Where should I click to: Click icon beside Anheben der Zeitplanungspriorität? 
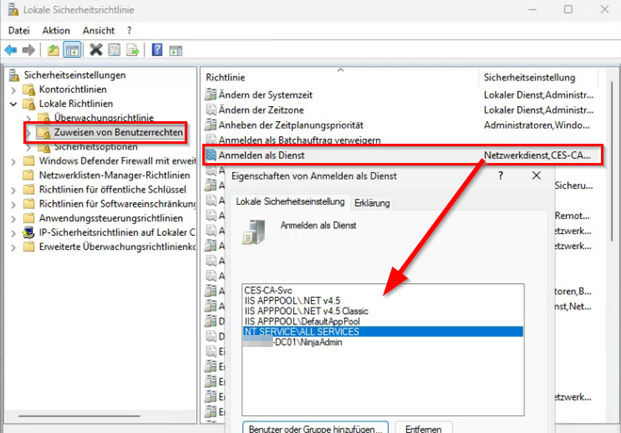tap(211, 125)
